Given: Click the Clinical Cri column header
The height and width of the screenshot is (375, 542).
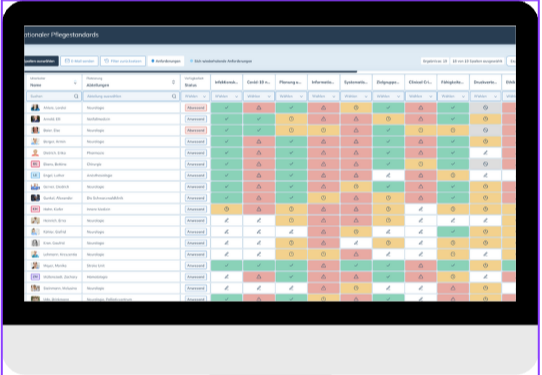Looking at the screenshot, I should click(x=420, y=82).
